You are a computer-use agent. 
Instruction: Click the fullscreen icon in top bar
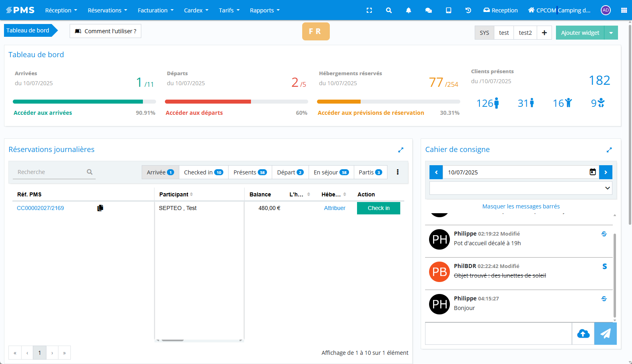click(x=369, y=10)
